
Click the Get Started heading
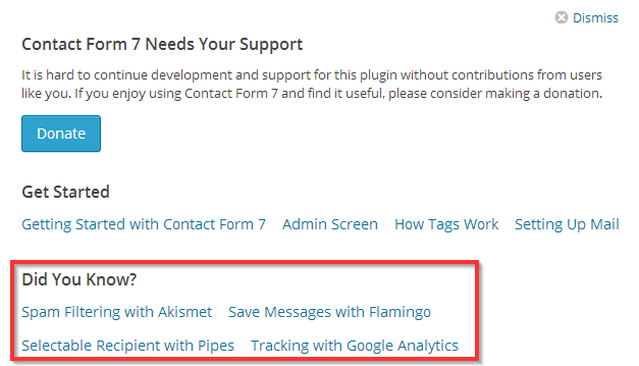66,192
